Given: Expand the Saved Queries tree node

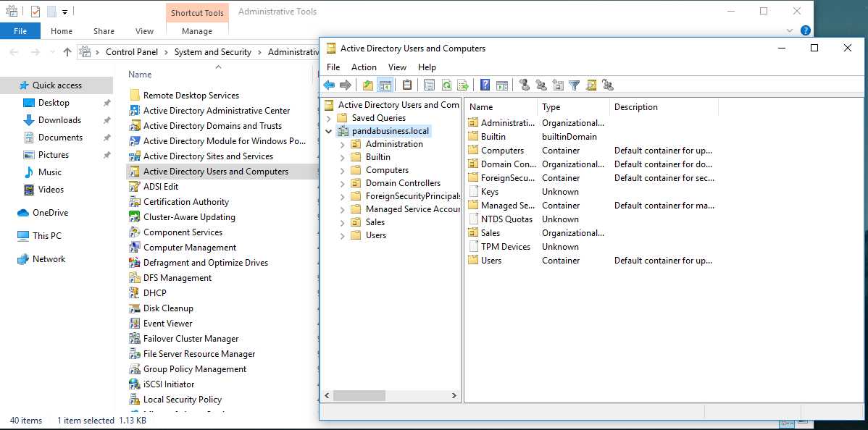Looking at the screenshot, I should tap(329, 118).
